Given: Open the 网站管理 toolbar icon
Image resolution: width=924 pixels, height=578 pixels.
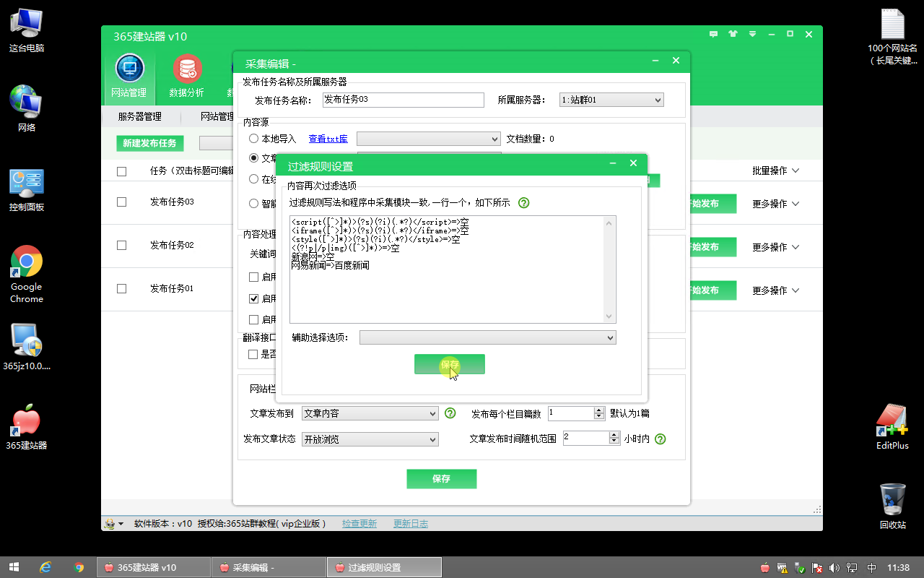Looking at the screenshot, I should (x=129, y=76).
